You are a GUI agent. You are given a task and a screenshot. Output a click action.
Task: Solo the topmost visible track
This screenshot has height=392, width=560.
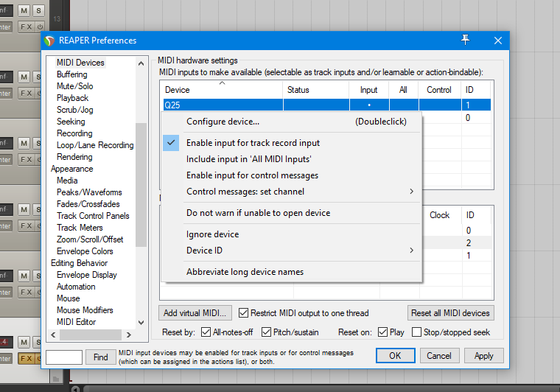pos(38,11)
